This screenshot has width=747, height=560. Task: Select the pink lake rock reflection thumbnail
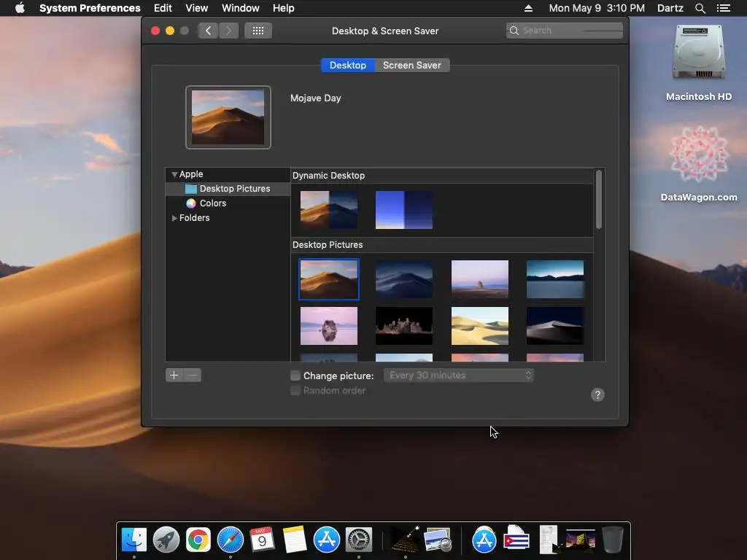(329, 326)
